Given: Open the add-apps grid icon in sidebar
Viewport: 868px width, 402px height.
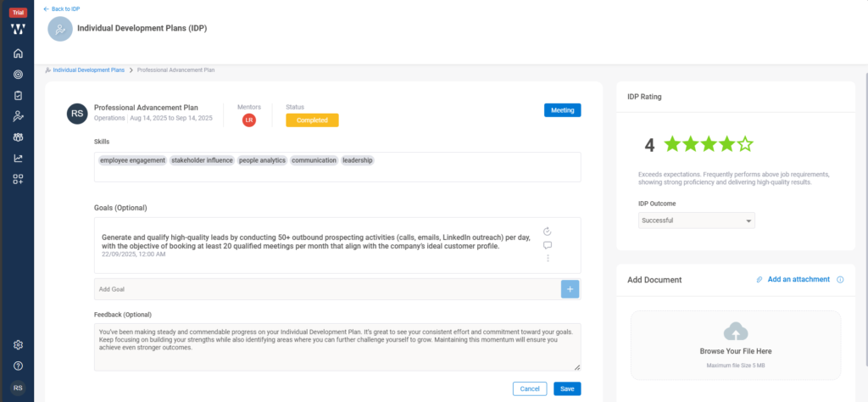Looking at the screenshot, I should pyautogui.click(x=19, y=180).
